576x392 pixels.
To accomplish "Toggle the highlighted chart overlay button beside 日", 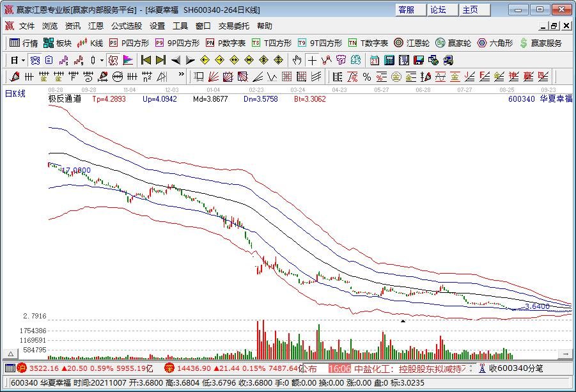I will coord(35,60).
